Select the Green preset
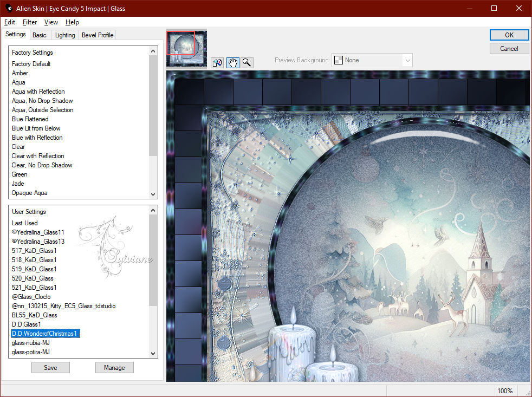The width and height of the screenshot is (532, 397). coord(20,174)
